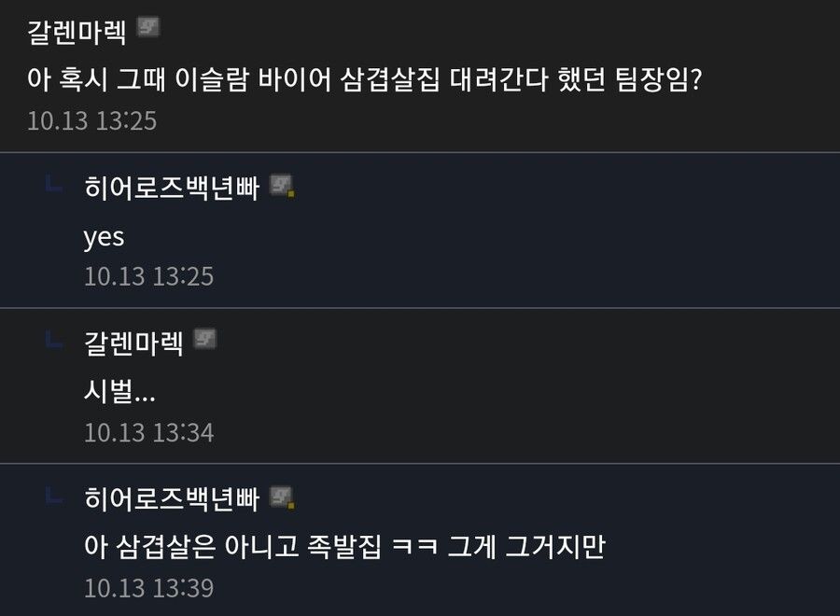
Task: Open 히어로즈백년빠 profile above the 'yes' reply
Action: click(x=171, y=187)
